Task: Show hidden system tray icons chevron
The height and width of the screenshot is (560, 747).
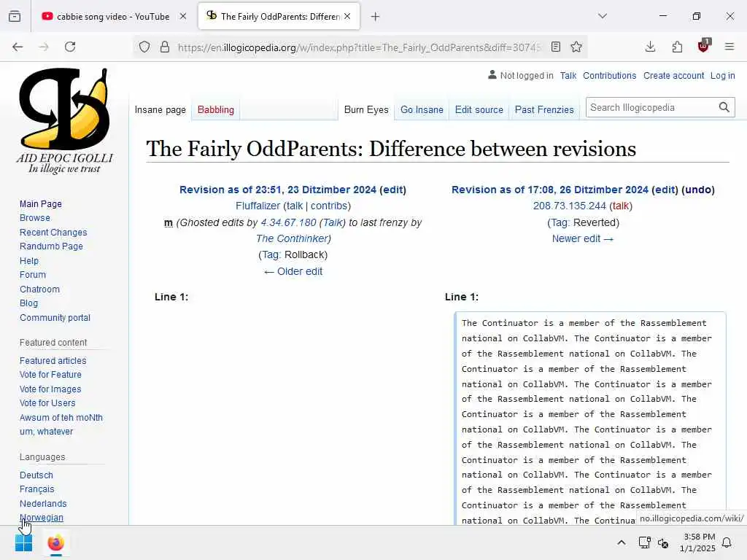Action: coord(622,542)
